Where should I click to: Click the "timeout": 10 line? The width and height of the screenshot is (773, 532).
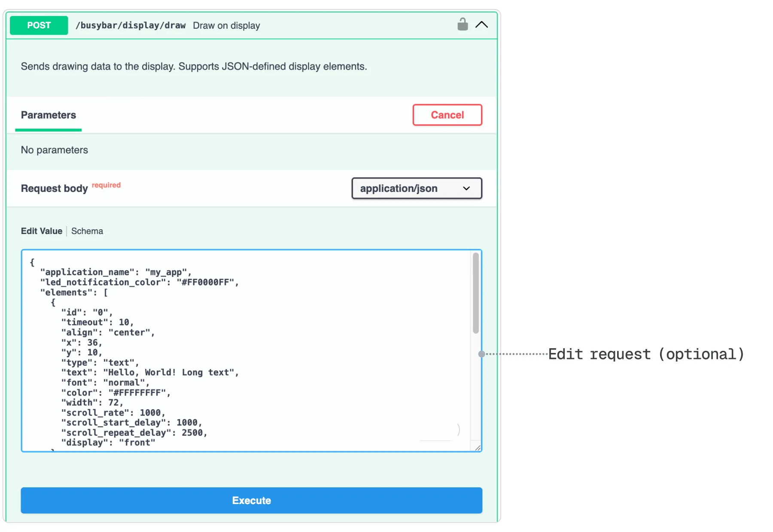[x=97, y=322]
